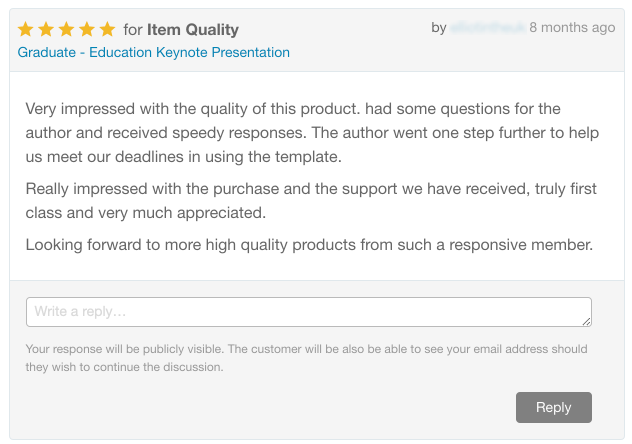Click the first gold rating star
Screen dimensions: 632x444
[x=26, y=30]
